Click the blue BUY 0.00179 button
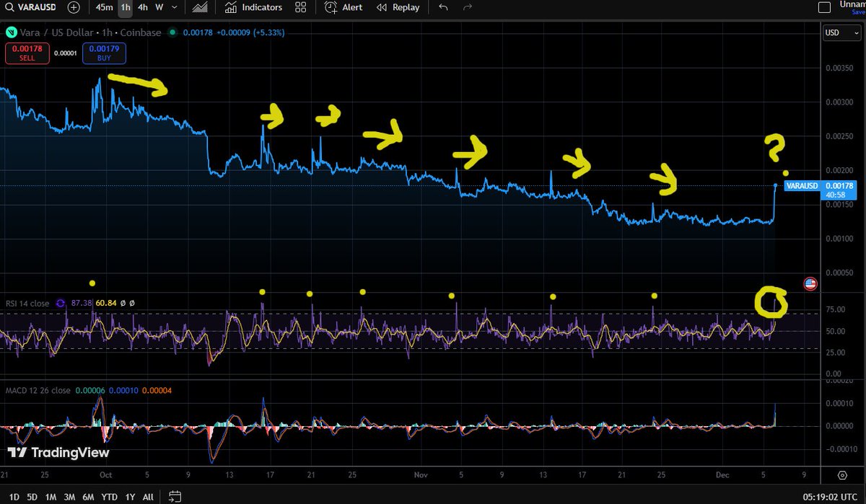The width and height of the screenshot is (866, 504). pos(103,53)
